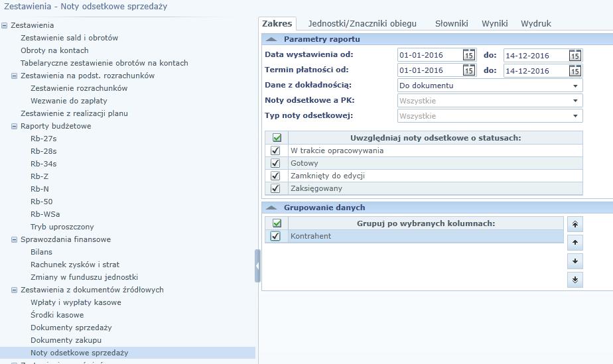Switch to Jednostki/Znaczniki obiegu tab
The width and height of the screenshot is (613, 364).
point(362,23)
